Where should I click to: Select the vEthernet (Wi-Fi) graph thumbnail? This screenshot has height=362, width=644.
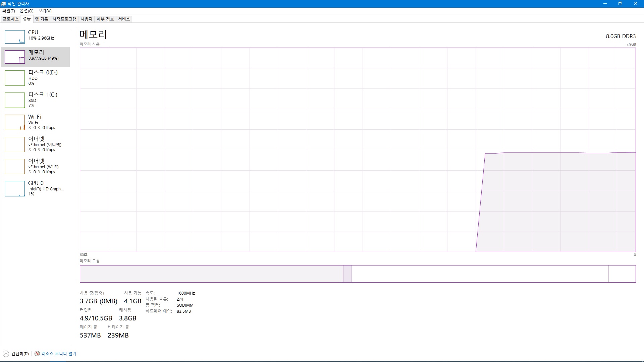point(15,167)
